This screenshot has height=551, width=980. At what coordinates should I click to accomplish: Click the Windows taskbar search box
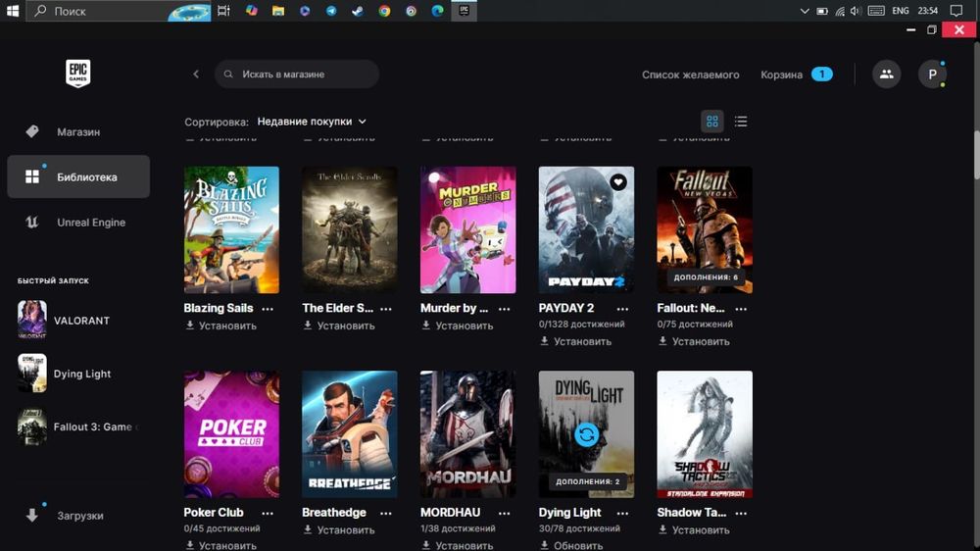click(119, 11)
